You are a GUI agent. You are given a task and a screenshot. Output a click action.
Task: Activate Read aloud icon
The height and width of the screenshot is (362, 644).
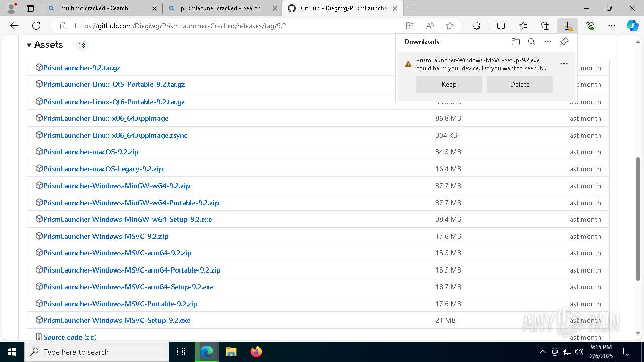[x=430, y=26]
